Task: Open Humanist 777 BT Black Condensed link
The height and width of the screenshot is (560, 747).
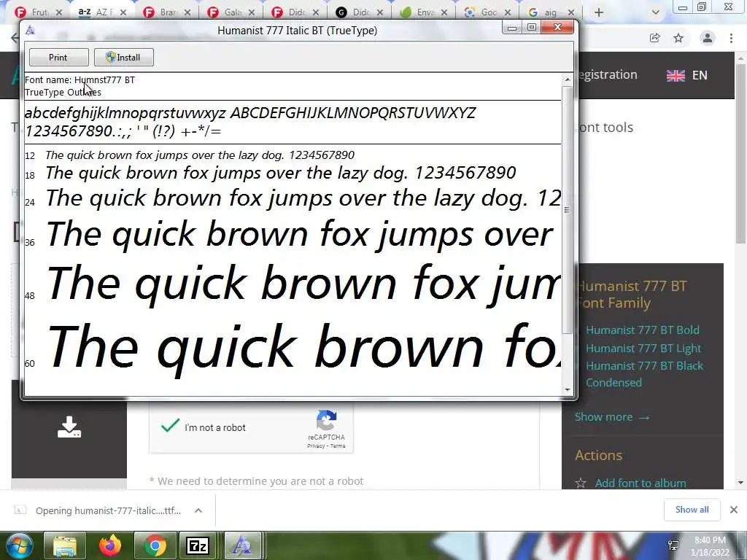Action: 645,374
